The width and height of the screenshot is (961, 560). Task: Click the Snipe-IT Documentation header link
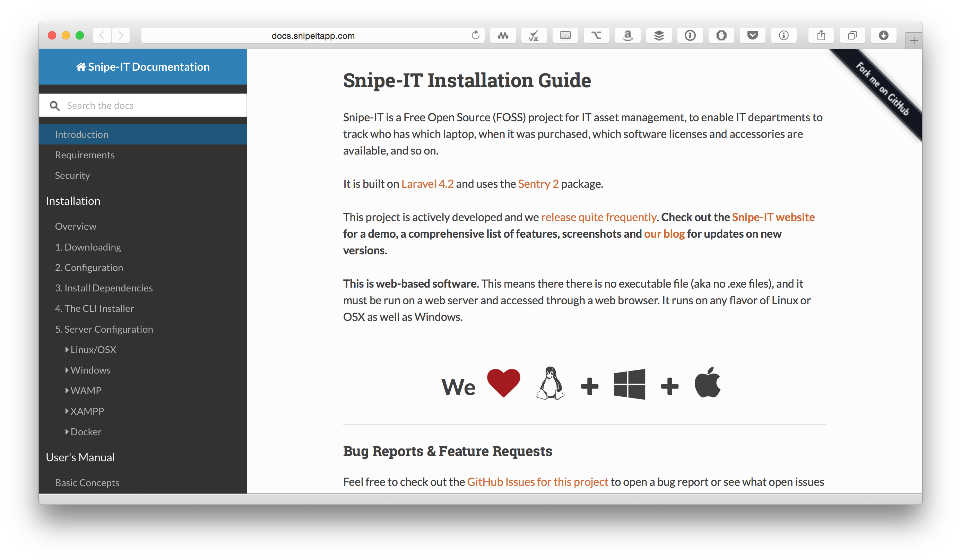tap(142, 67)
